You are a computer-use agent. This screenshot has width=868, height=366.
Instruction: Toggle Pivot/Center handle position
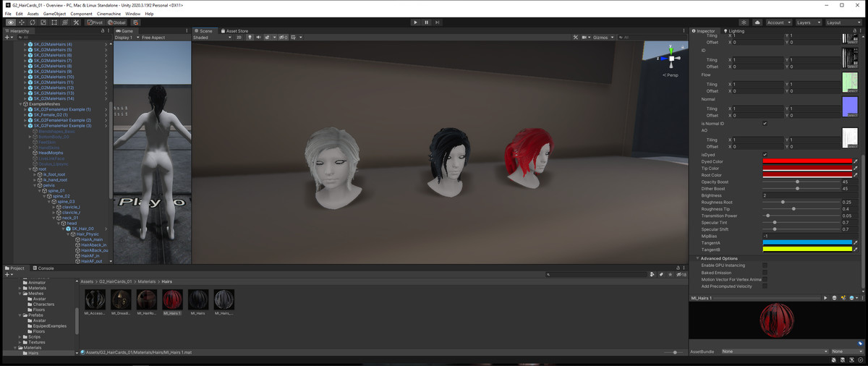pos(95,22)
